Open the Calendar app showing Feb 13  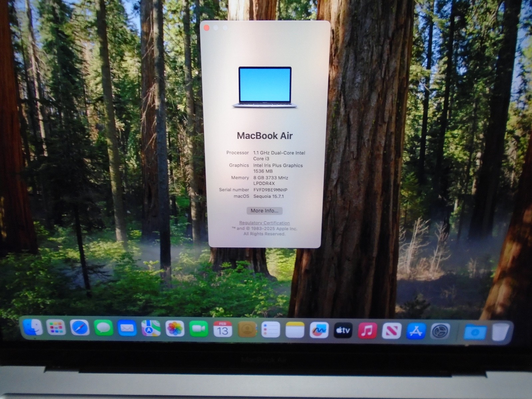(223, 329)
